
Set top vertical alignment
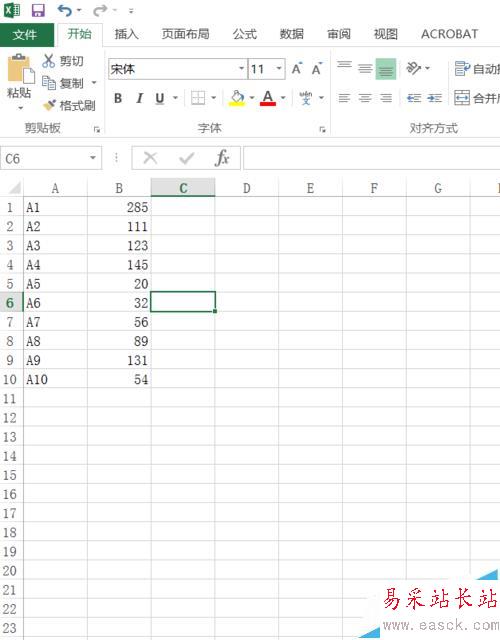click(x=344, y=68)
